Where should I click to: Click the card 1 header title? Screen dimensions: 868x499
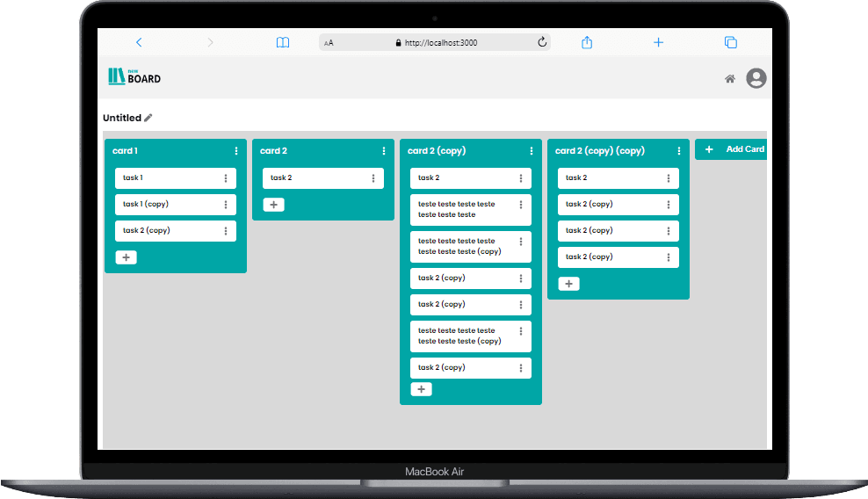tap(125, 150)
